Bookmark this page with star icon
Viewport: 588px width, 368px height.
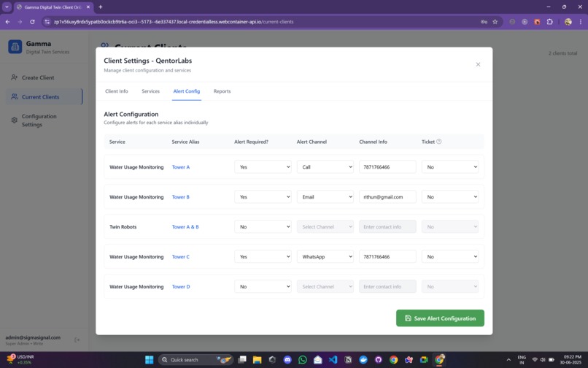tap(495, 22)
